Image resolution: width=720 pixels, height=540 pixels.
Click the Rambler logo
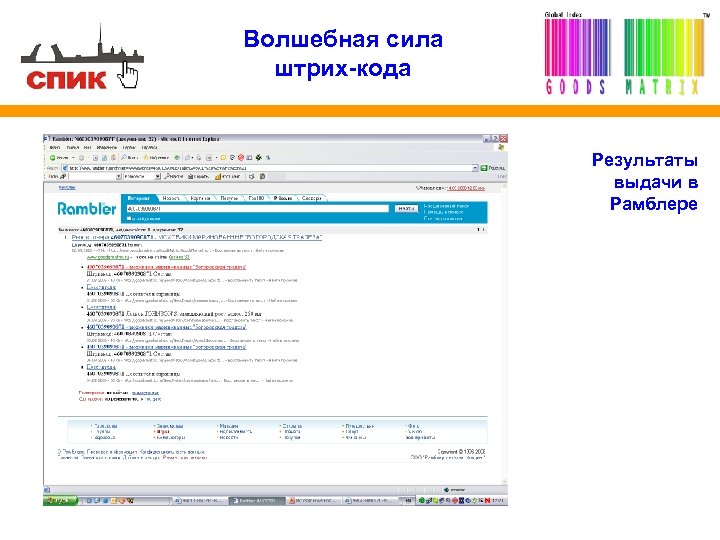87,209
